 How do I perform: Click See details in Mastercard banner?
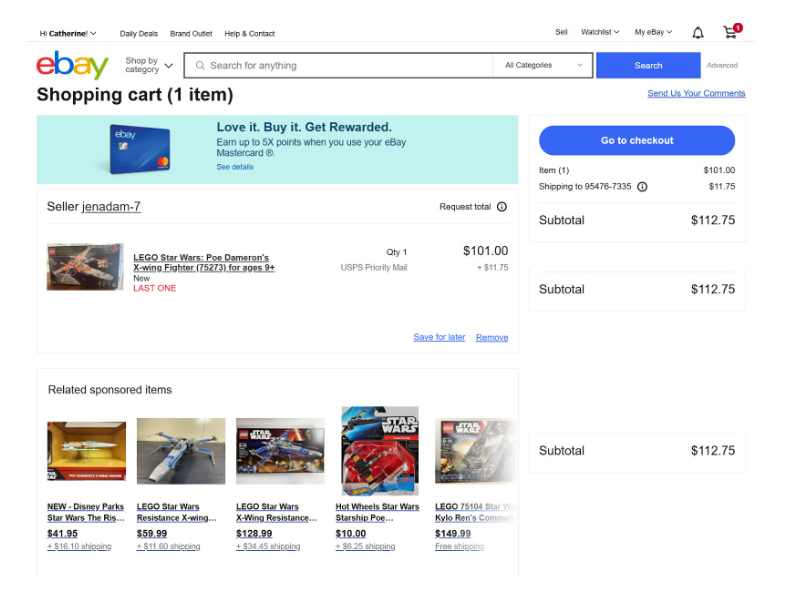tap(235, 167)
